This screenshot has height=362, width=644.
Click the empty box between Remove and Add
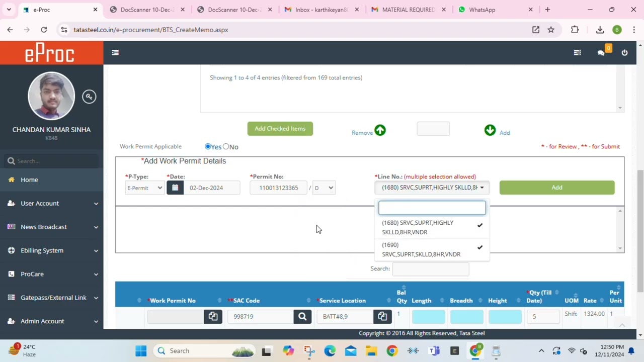coord(433,129)
